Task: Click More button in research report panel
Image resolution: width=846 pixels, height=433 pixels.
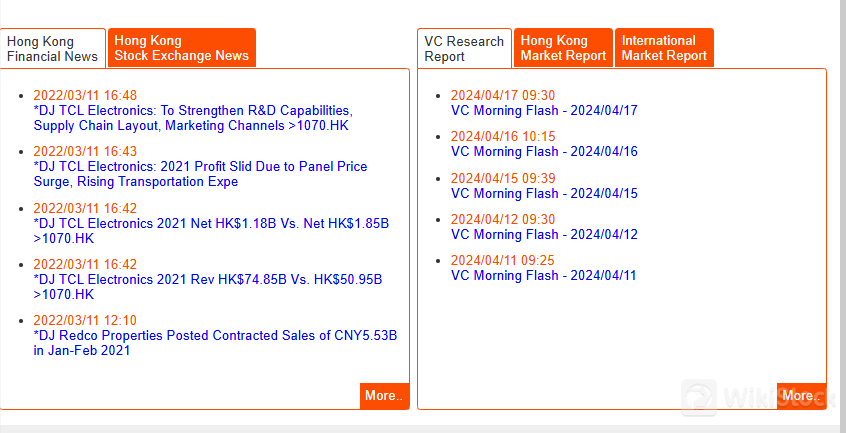Action: point(801,396)
